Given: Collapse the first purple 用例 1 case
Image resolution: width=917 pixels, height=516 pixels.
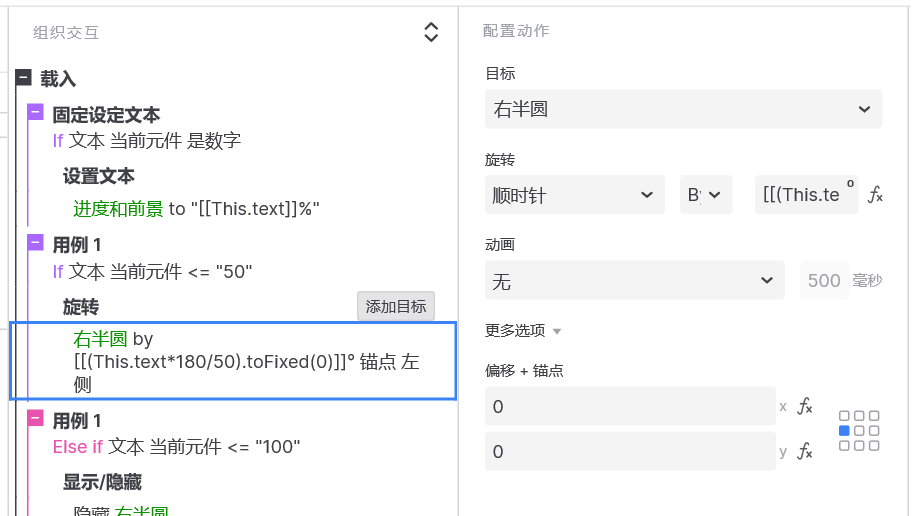Looking at the screenshot, I should pyautogui.click(x=36, y=242).
